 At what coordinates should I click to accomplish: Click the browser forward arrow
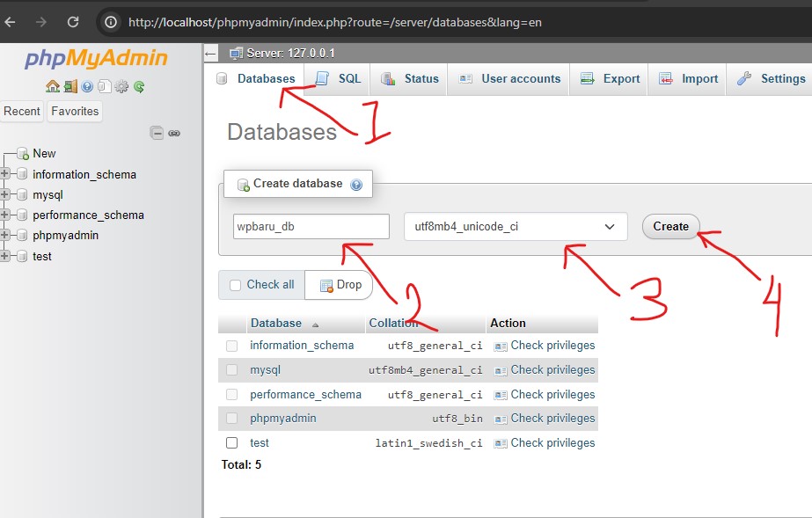(41, 22)
